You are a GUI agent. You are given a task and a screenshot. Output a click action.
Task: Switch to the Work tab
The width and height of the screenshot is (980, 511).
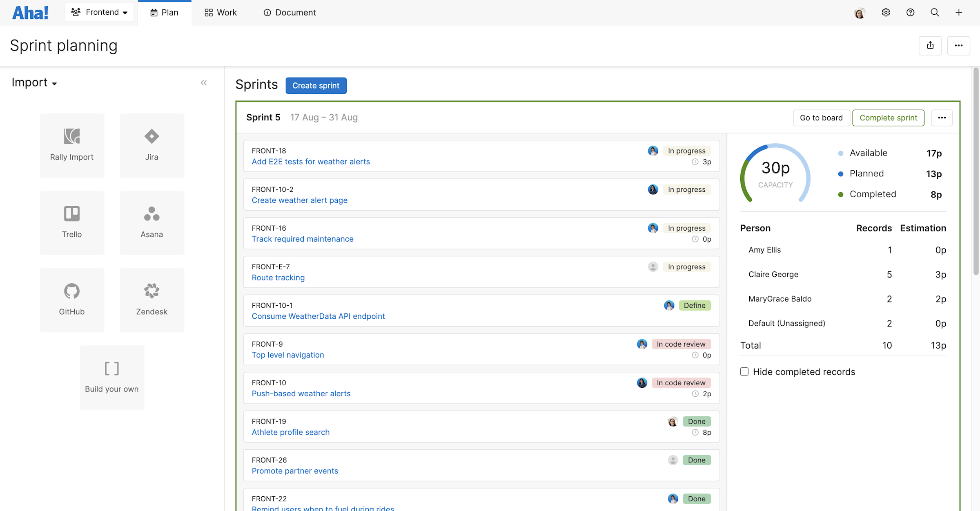pyautogui.click(x=220, y=12)
